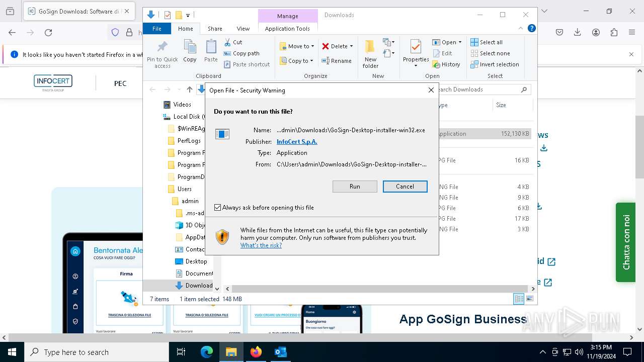Click the taskbar search box
The image size is (644, 362).
click(97, 352)
